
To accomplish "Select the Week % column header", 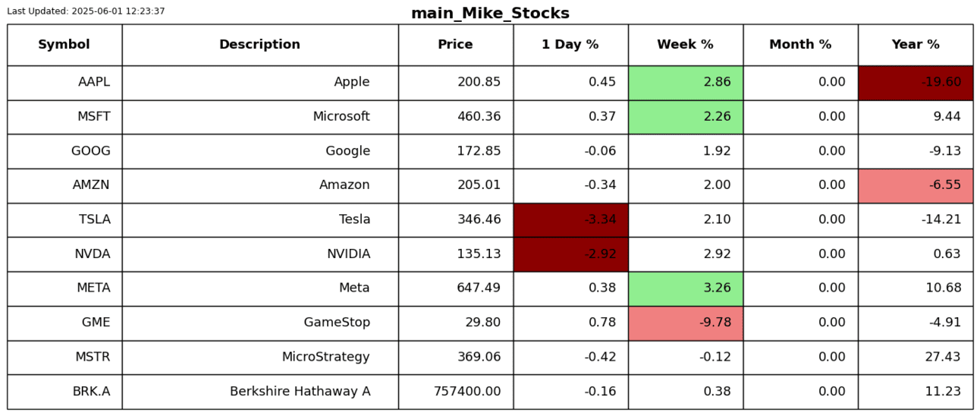I will [685, 45].
